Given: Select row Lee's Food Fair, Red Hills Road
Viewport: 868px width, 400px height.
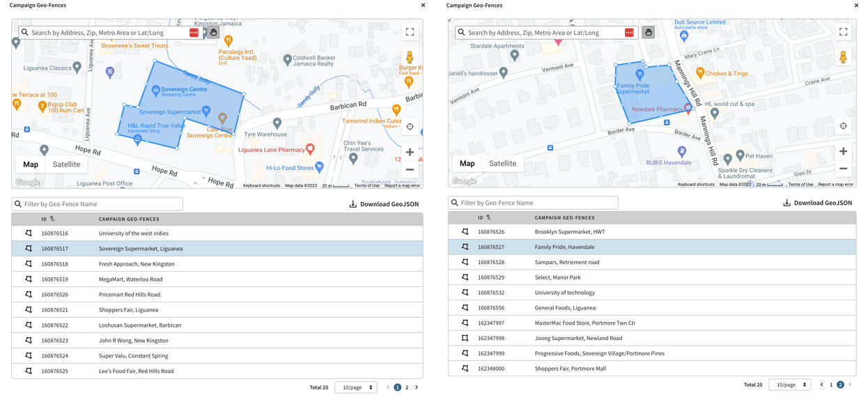Looking at the screenshot, I should pyautogui.click(x=217, y=371).
